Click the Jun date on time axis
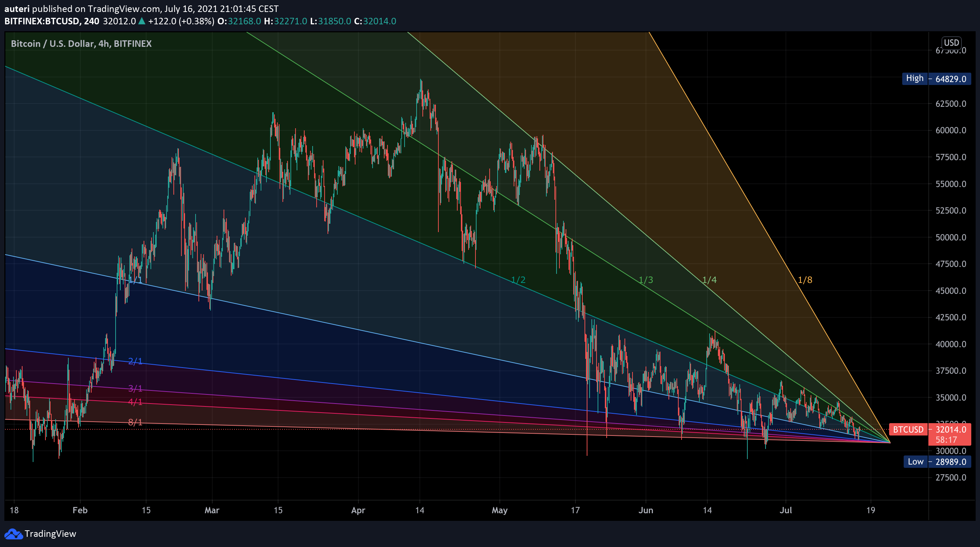Viewport: 980px width, 547px height. coord(646,510)
